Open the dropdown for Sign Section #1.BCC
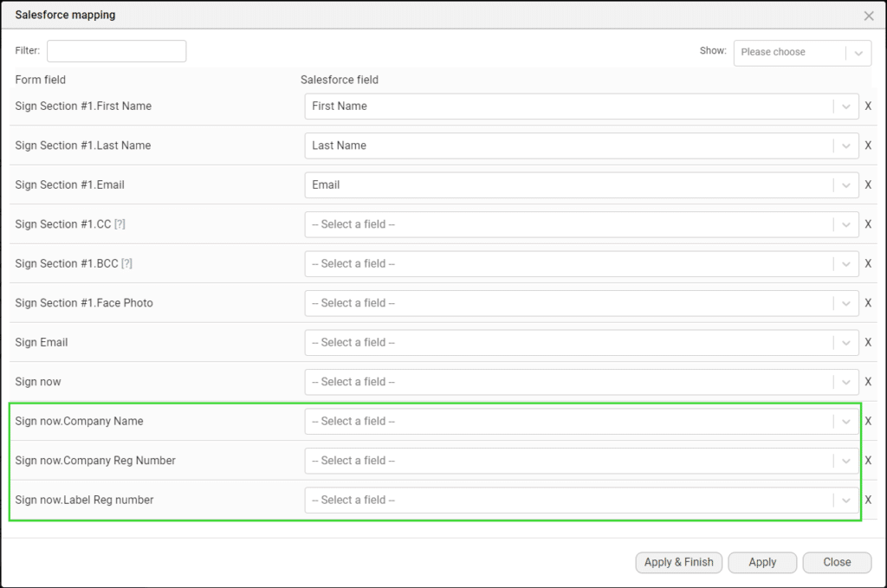The image size is (887, 588). click(x=581, y=264)
